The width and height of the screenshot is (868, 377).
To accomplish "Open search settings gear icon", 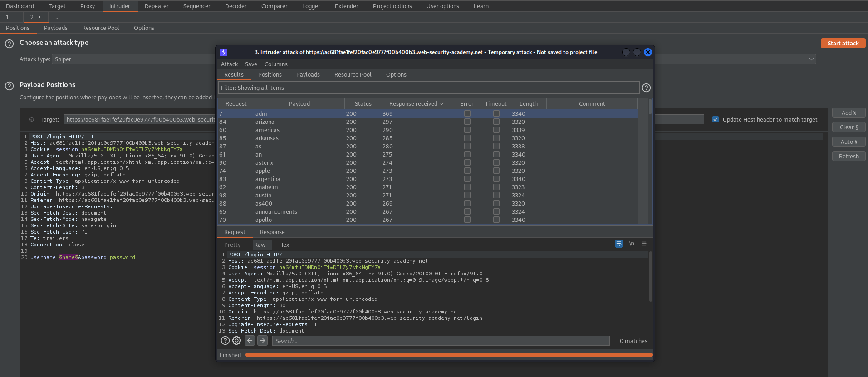I will click(236, 341).
